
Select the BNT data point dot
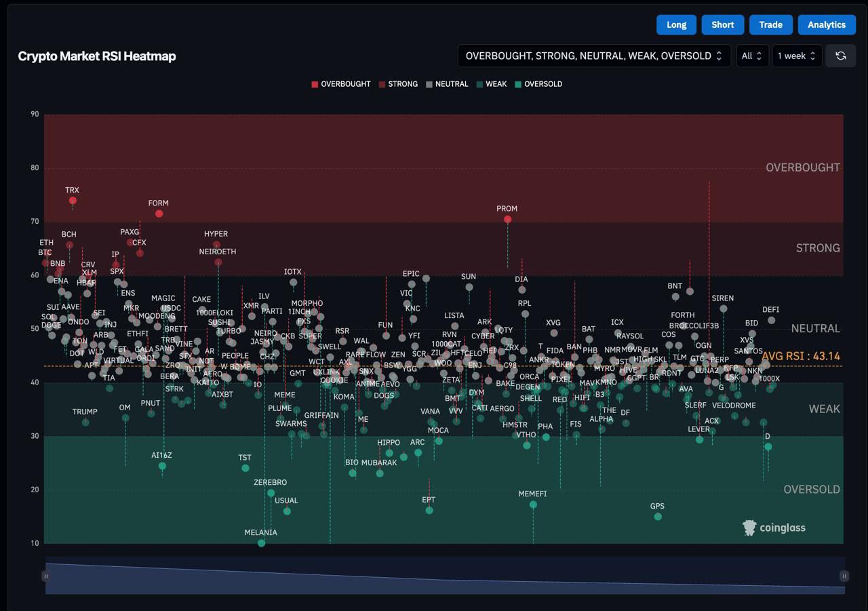coord(675,296)
